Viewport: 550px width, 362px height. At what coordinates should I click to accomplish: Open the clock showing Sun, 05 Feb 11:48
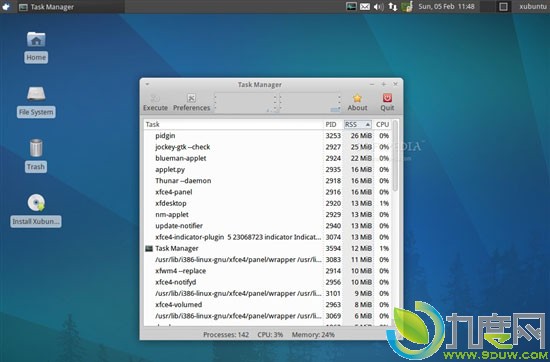click(x=446, y=6)
